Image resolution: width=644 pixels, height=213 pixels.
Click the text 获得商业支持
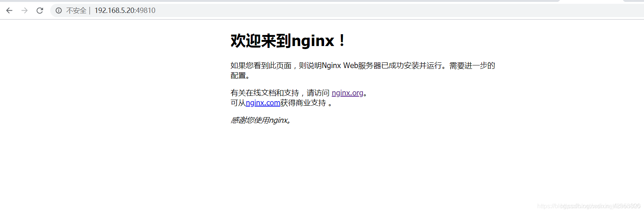303,103
